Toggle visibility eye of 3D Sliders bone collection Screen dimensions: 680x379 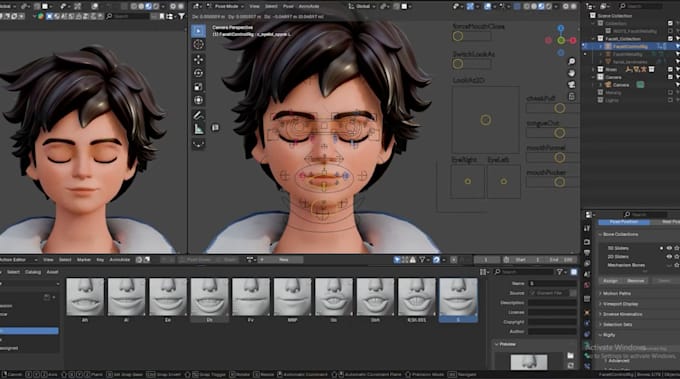[x=669, y=248]
